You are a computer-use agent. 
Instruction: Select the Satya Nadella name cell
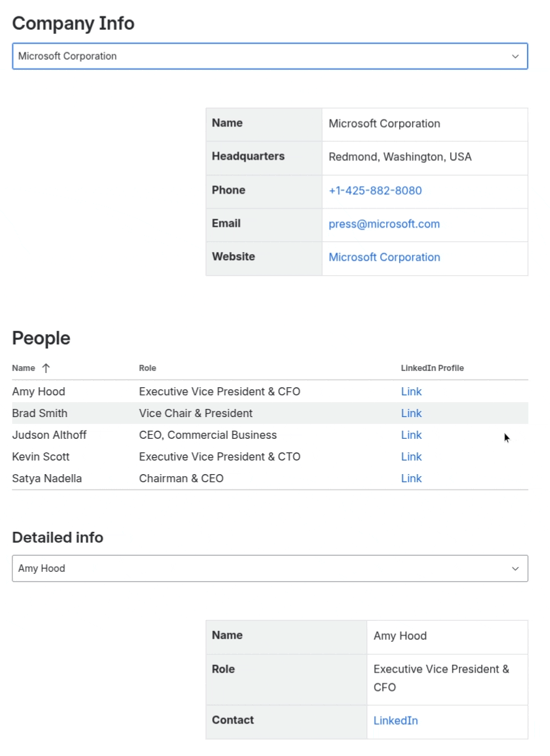47,478
